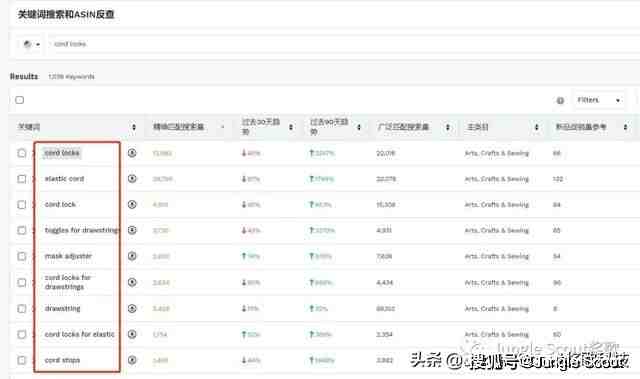Open the target icon in cord locks row

(132, 153)
